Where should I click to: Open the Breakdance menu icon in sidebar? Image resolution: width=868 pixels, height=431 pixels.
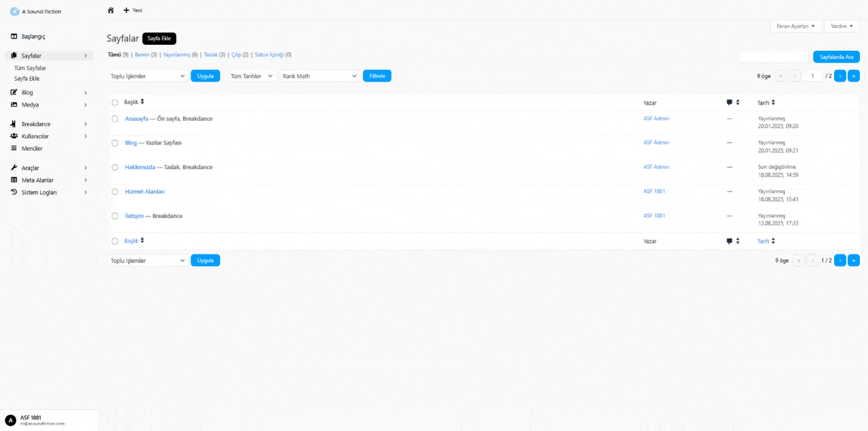point(14,124)
